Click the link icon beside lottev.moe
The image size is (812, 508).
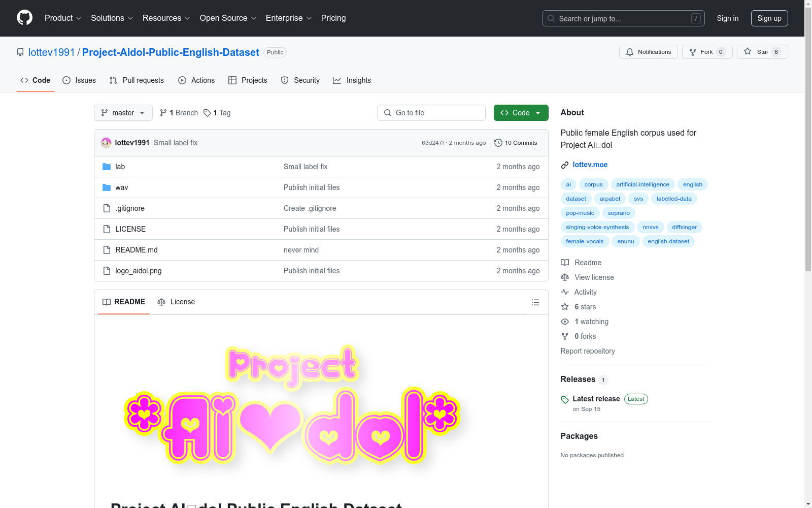click(x=565, y=165)
